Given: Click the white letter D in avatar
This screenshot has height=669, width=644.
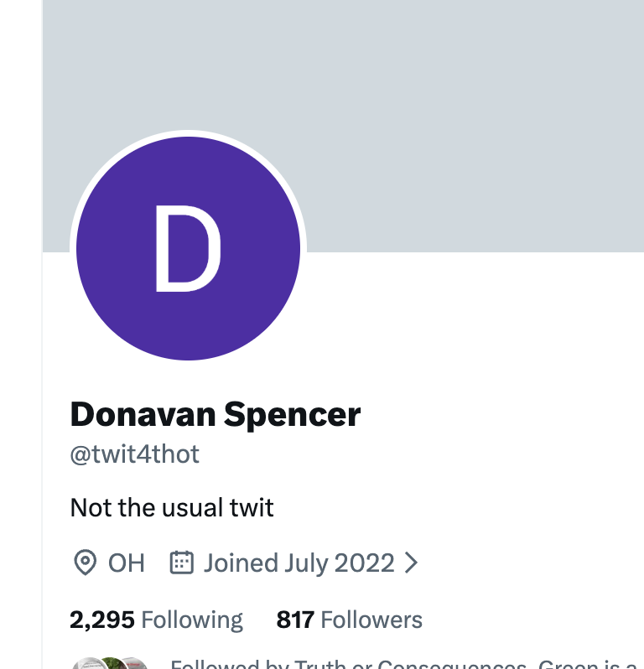Looking at the screenshot, I should coord(188,248).
